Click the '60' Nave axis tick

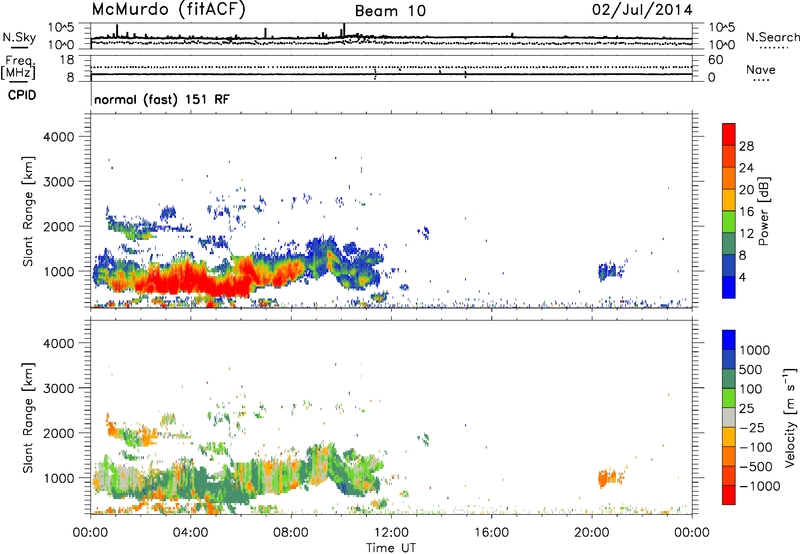point(716,60)
